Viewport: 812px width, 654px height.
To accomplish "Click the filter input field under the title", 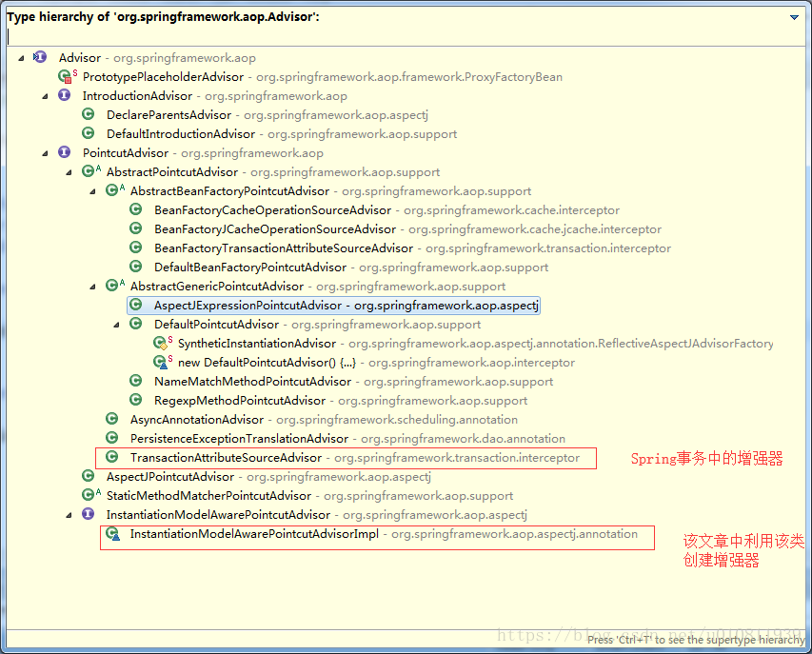I will click(x=406, y=36).
